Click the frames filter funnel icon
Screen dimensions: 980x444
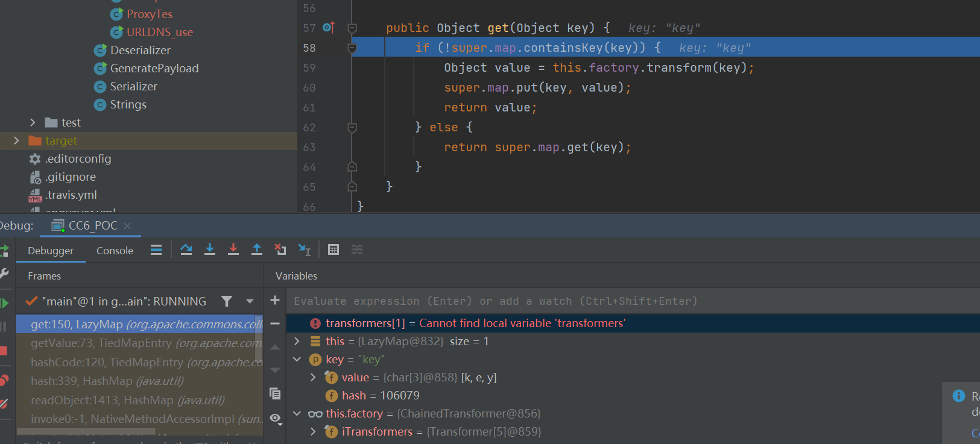point(227,301)
